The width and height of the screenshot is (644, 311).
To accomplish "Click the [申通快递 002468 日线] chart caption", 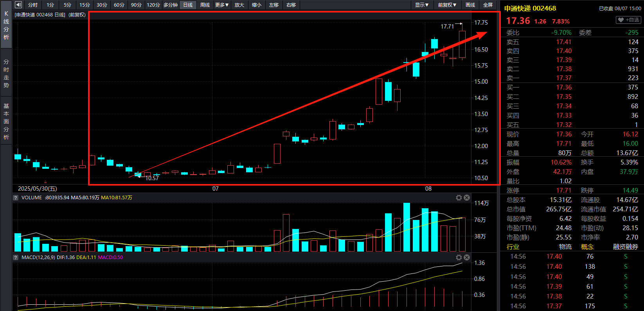I will click(40, 14).
